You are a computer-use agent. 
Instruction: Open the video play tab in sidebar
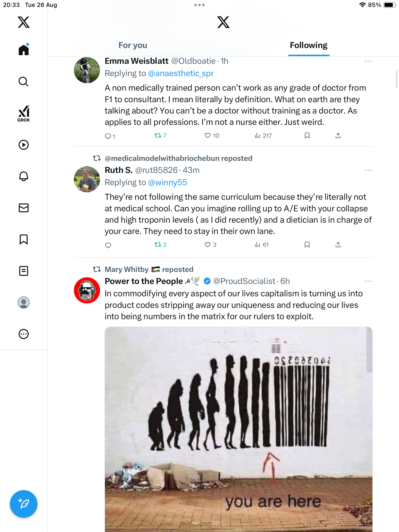tap(24, 145)
